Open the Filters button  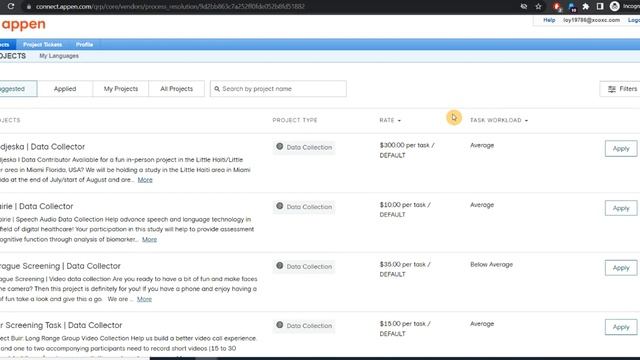620,89
